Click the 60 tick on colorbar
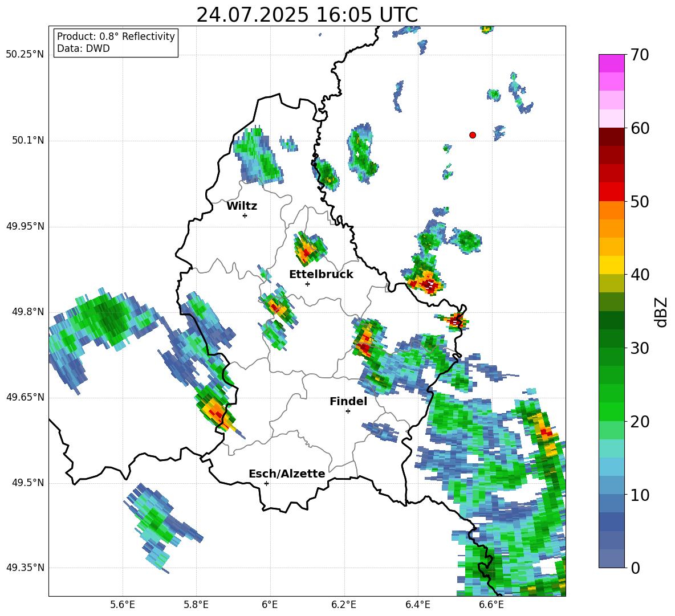The height and width of the screenshot is (616, 675). (x=640, y=128)
